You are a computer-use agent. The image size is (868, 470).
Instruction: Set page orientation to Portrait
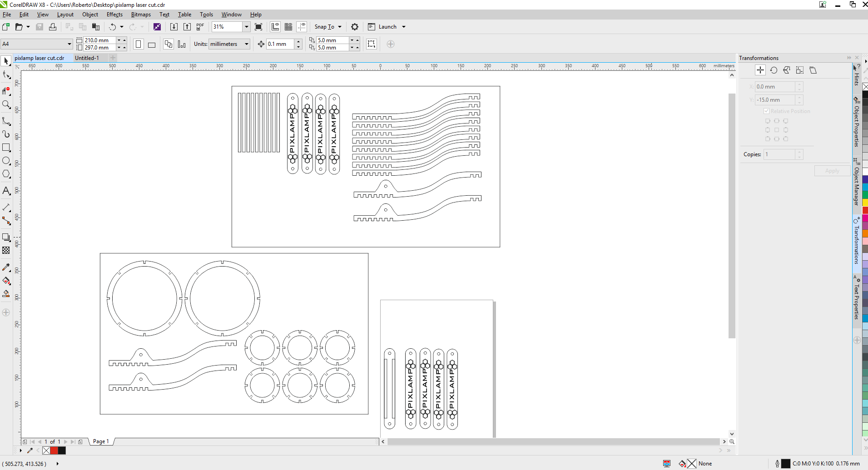[139, 44]
